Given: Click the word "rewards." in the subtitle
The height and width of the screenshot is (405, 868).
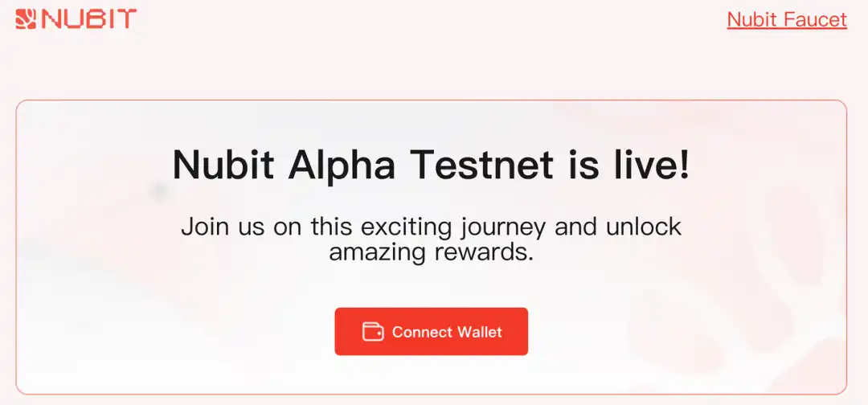Looking at the screenshot, I should click(486, 252).
